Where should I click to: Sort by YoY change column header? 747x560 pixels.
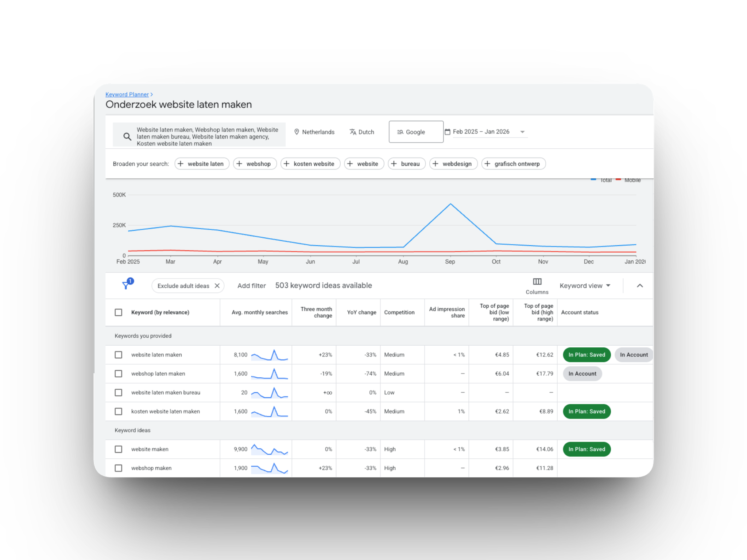coord(361,312)
